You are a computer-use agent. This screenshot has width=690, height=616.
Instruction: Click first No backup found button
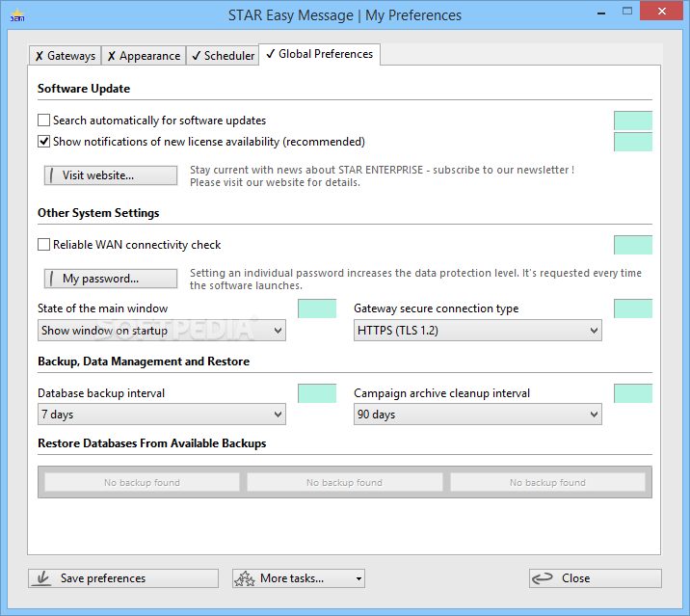click(142, 483)
